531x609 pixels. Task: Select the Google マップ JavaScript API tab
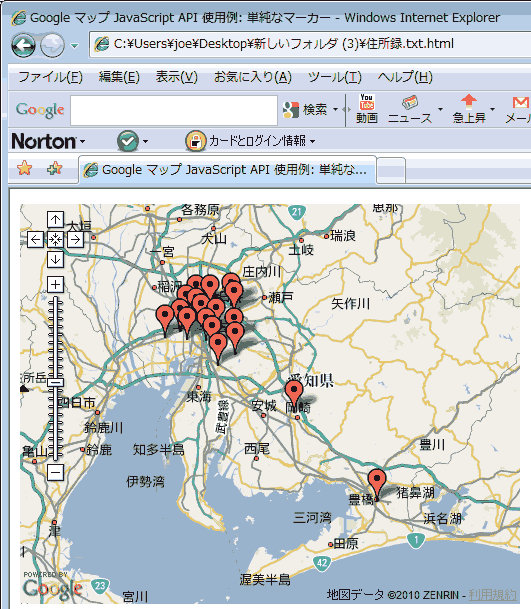227,170
